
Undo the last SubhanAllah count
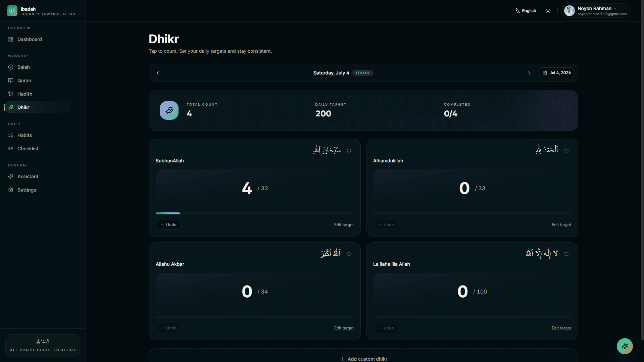(x=168, y=225)
